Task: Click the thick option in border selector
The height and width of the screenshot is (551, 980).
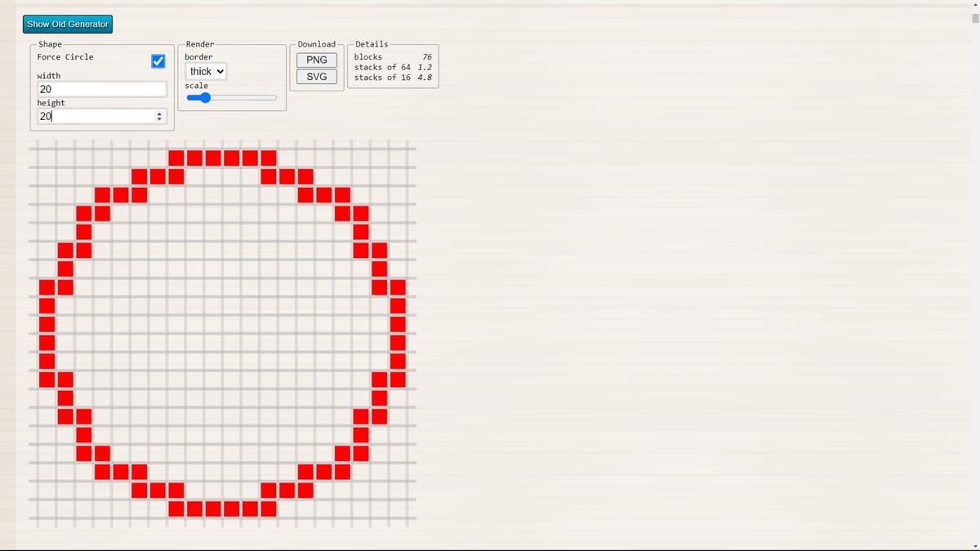Action: 204,71
